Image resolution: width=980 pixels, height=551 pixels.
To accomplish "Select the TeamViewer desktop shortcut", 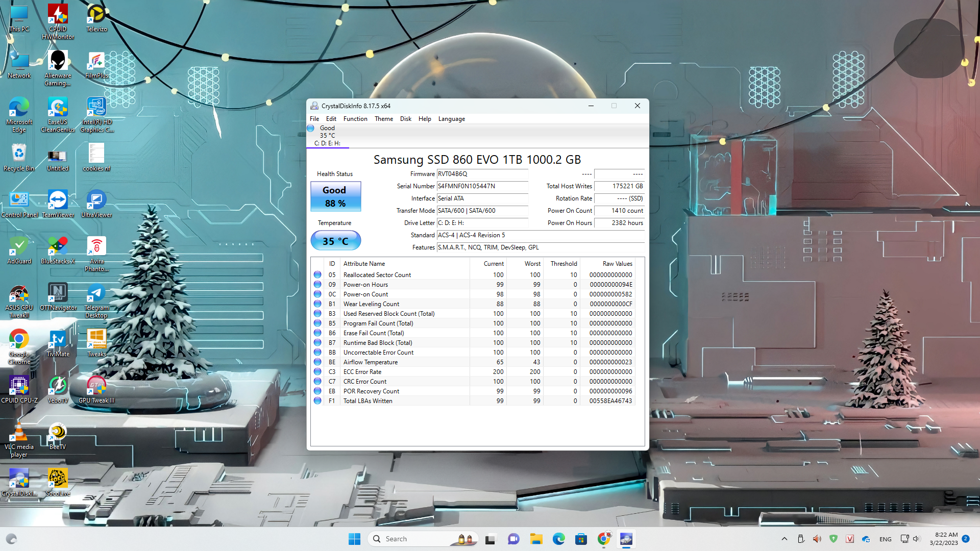I will pos(58,204).
